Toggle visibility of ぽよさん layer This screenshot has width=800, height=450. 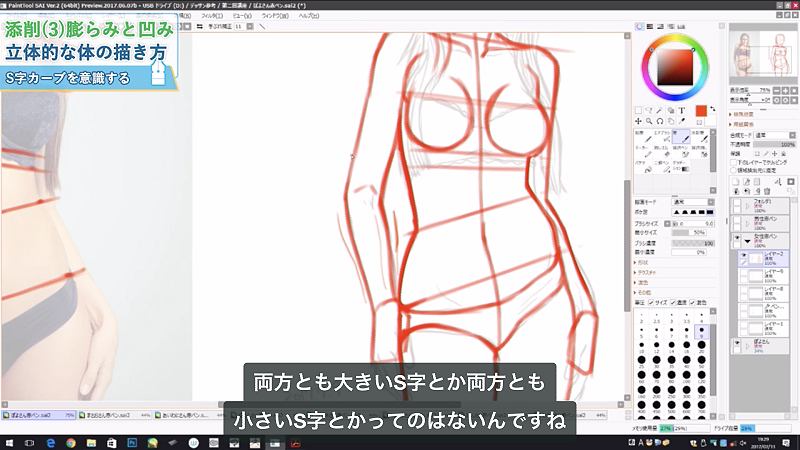[737, 343]
